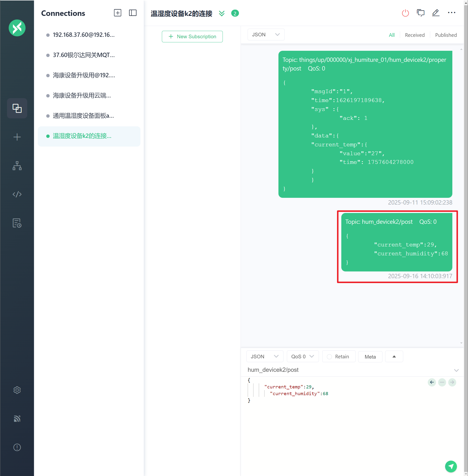Screen dimensions: 468x476
Task: Click the send message paper plane button
Action: [451, 466]
